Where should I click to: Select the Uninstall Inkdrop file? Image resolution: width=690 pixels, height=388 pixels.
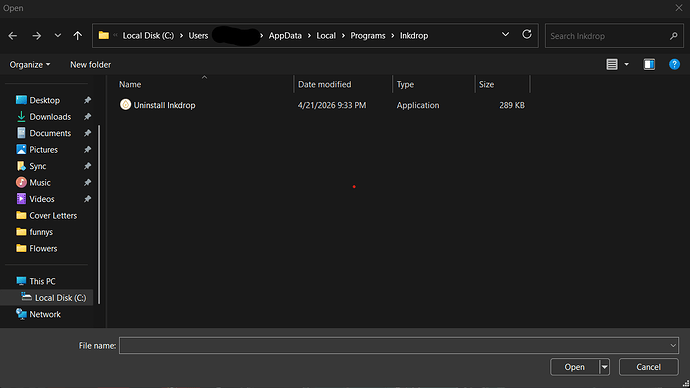click(x=165, y=105)
